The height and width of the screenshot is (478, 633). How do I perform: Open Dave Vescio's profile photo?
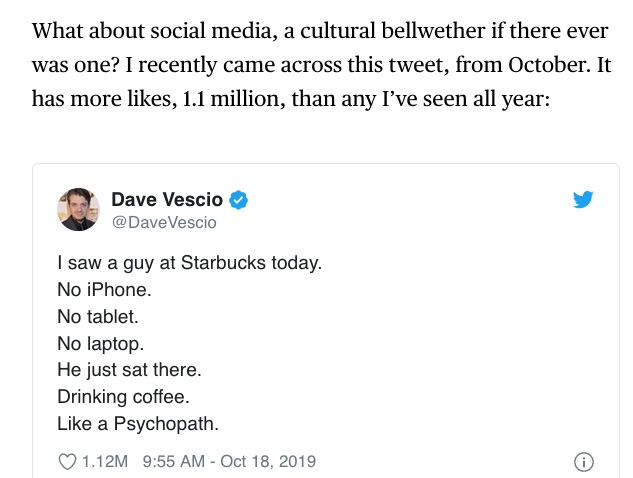coord(78,209)
